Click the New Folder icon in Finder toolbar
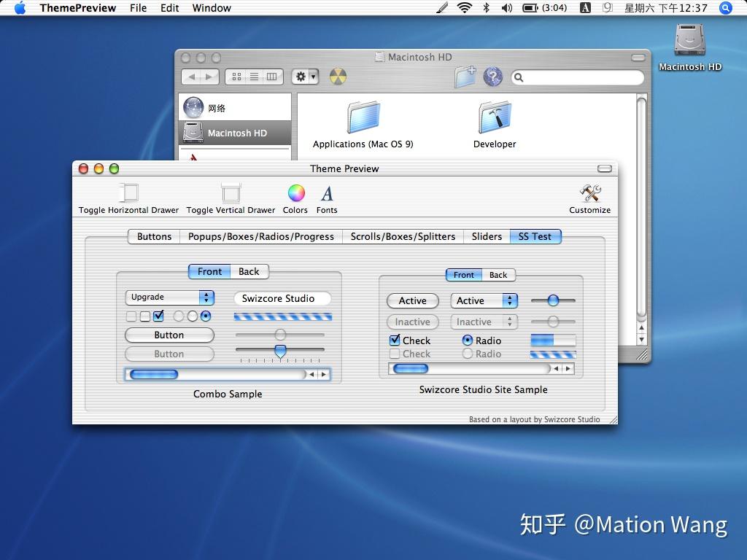 click(x=465, y=76)
